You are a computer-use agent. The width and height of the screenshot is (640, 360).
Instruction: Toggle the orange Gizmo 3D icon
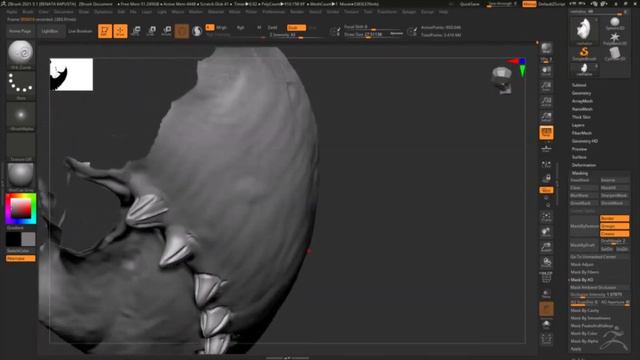pos(182,31)
